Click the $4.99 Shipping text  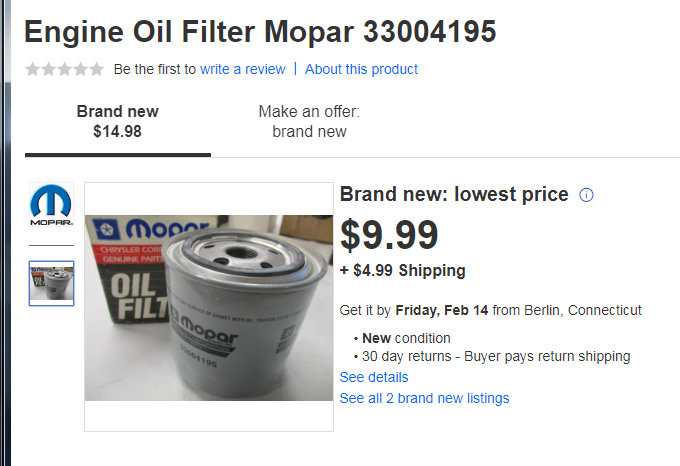(x=403, y=270)
